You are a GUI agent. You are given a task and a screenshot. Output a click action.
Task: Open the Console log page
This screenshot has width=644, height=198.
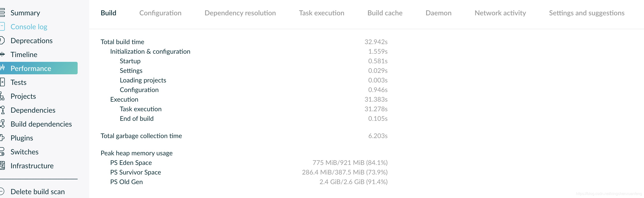coord(29,27)
